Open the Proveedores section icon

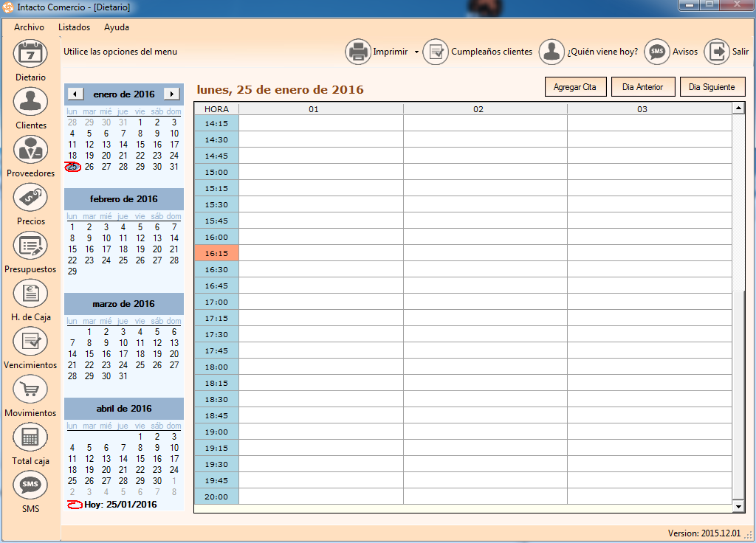pyautogui.click(x=30, y=149)
